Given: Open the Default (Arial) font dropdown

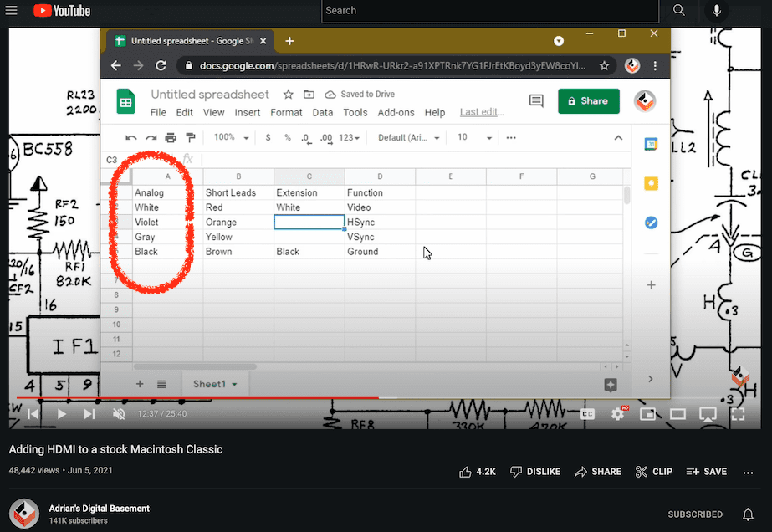Looking at the screenshot, I should pos(409,137).
